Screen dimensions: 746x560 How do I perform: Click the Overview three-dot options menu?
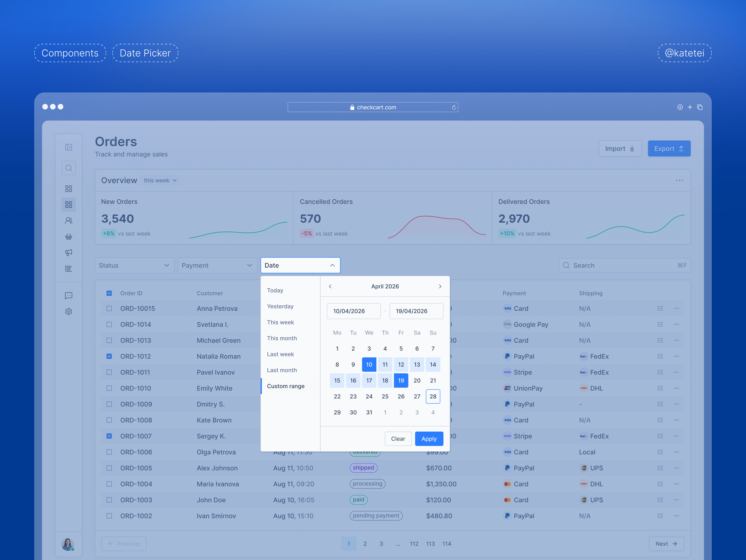679,181
